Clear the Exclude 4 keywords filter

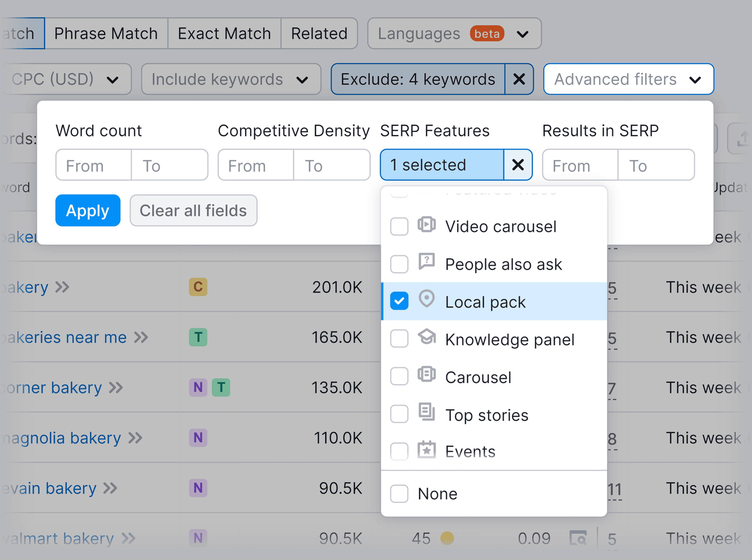(x=519, y=79)
